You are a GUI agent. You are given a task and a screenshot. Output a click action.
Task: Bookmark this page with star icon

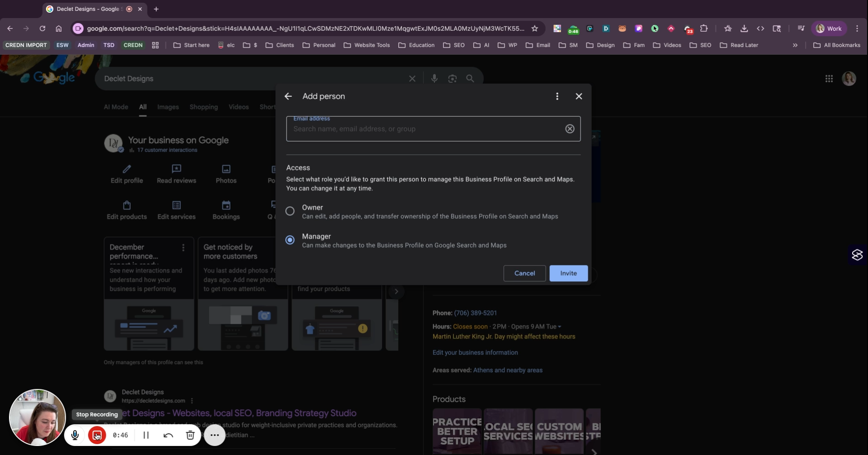[x=535, y=28]
